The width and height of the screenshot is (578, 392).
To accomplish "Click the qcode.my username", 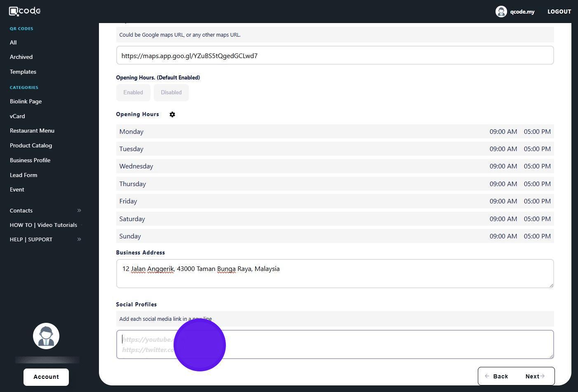I will [x=522, y=12].
